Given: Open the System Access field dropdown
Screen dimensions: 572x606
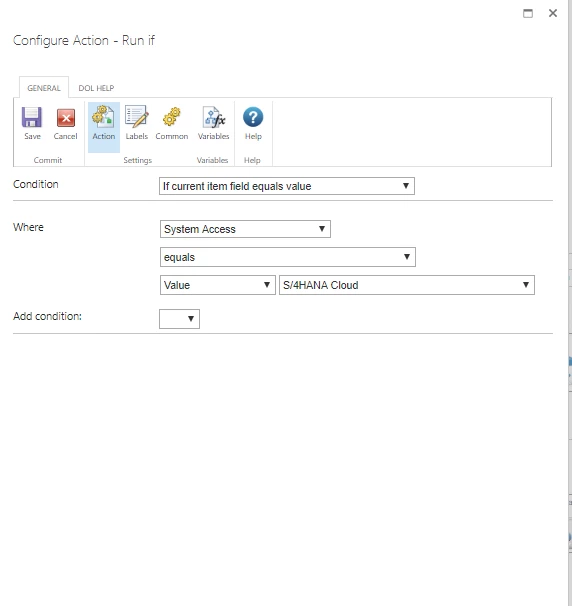Looking at the screenshot, I should 245,229.
